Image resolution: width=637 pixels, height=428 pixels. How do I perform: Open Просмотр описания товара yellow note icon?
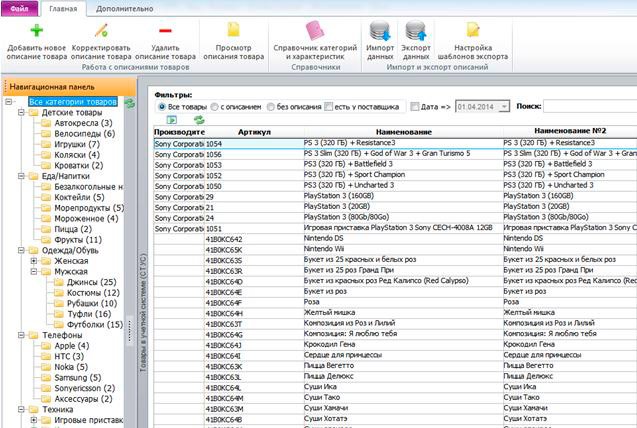point(234,30)
